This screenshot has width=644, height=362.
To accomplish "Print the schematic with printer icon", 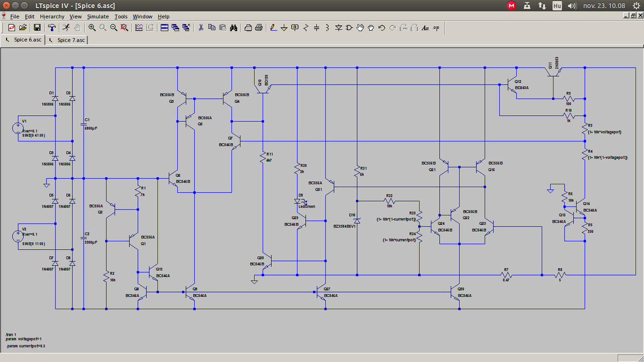I will coord(259,28).
